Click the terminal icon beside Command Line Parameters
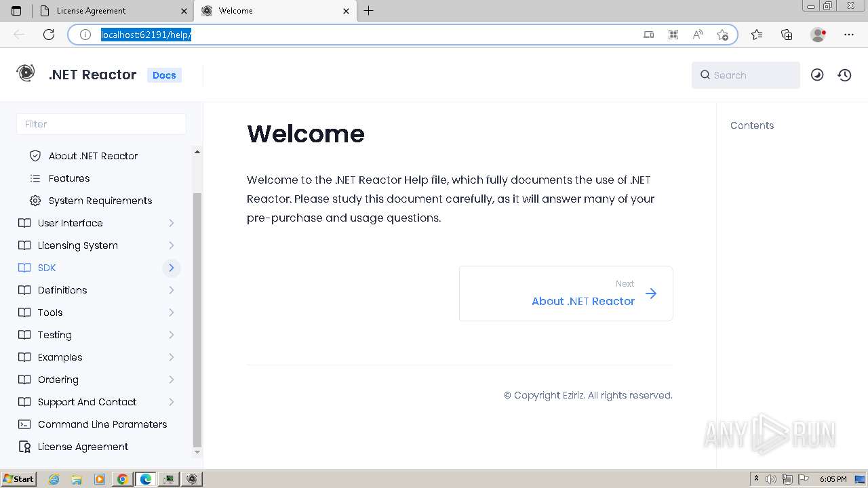The width and height of the screenshot is (868, 488). [24, 424]
